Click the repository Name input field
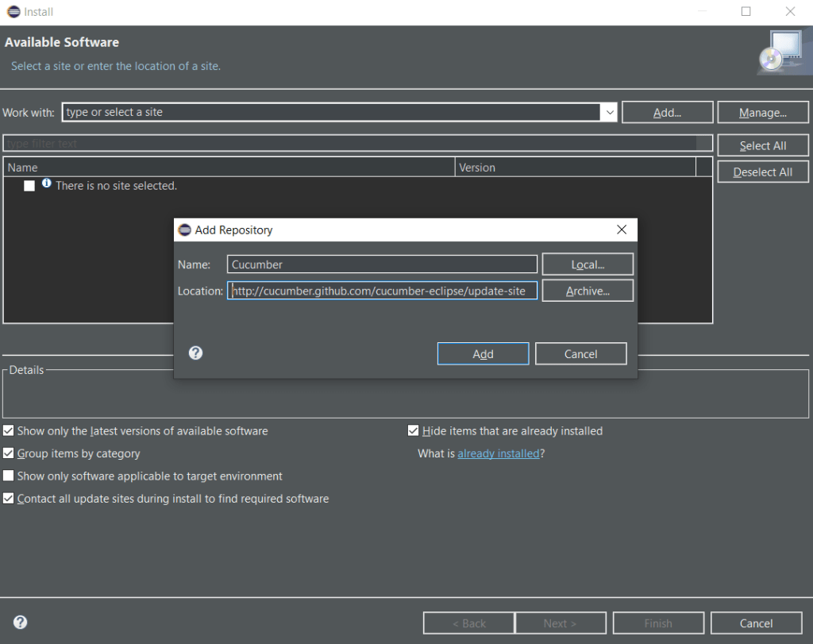The height and width of the screenshot is (644, 813). [x=382, y=264]
